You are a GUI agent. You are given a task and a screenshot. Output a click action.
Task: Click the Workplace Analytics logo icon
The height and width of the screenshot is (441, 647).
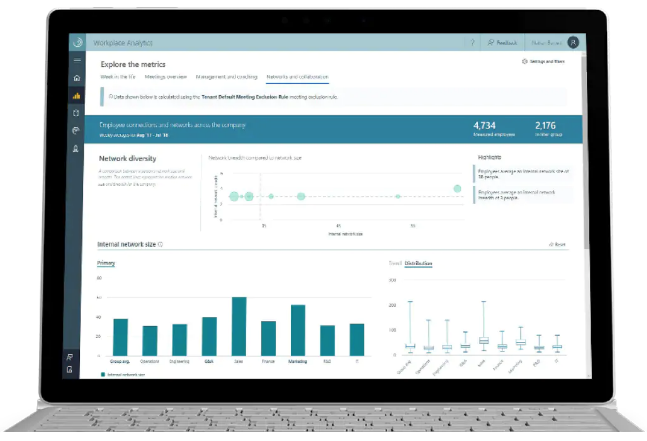[x=77, y=42]
